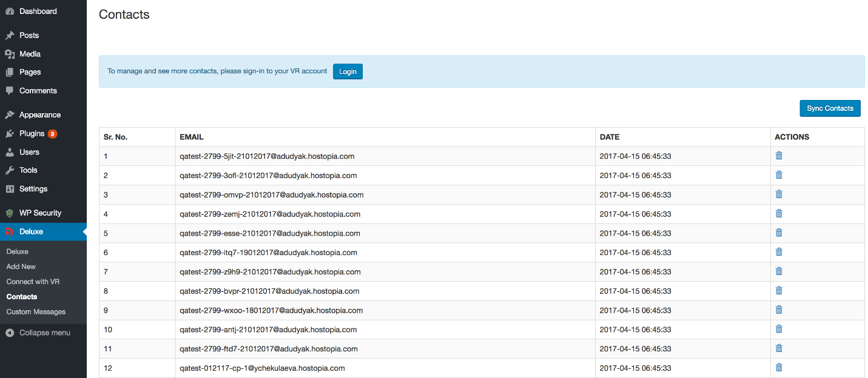Screen dimensions: 868x378
Task: Click the Comments speech bubble icon
Action: [10, 91]
